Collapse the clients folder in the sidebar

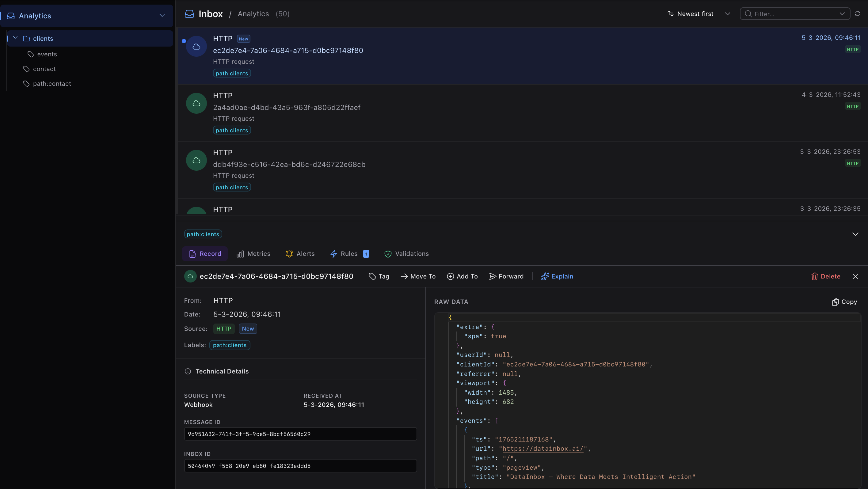tap(16, 38)
